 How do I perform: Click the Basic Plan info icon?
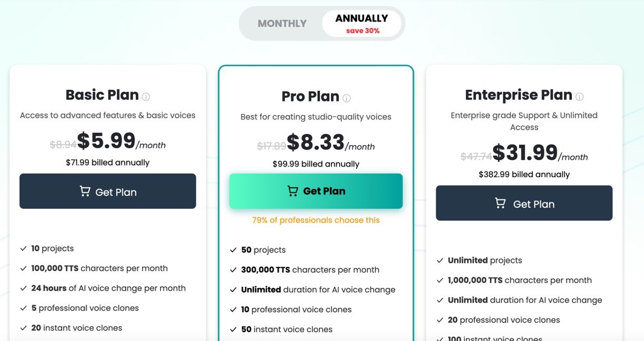(146, 97)
